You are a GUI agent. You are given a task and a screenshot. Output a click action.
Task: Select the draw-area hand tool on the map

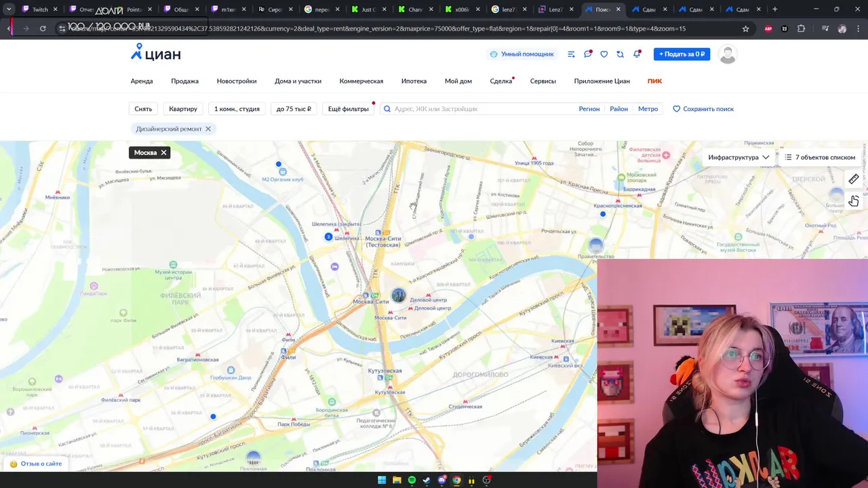[854, 201]
